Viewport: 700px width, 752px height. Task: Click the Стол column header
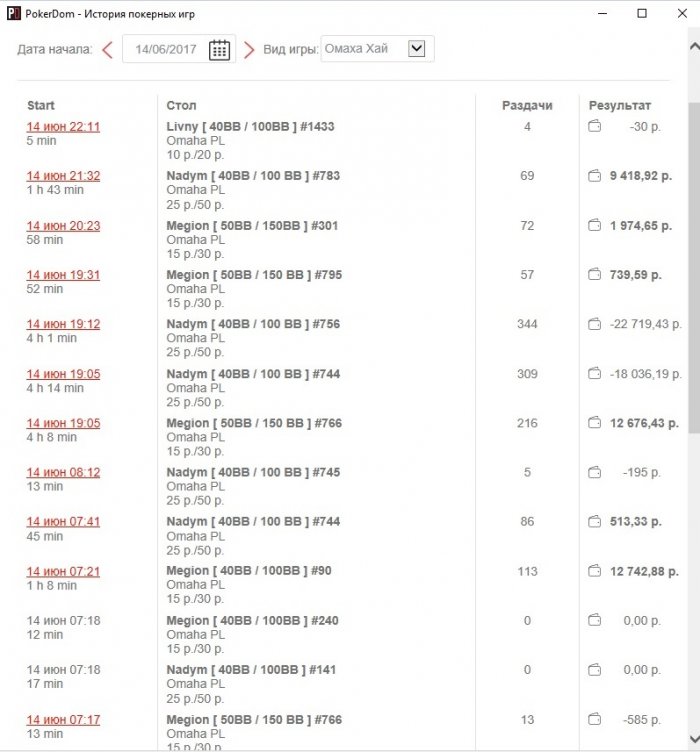(181, 106)
